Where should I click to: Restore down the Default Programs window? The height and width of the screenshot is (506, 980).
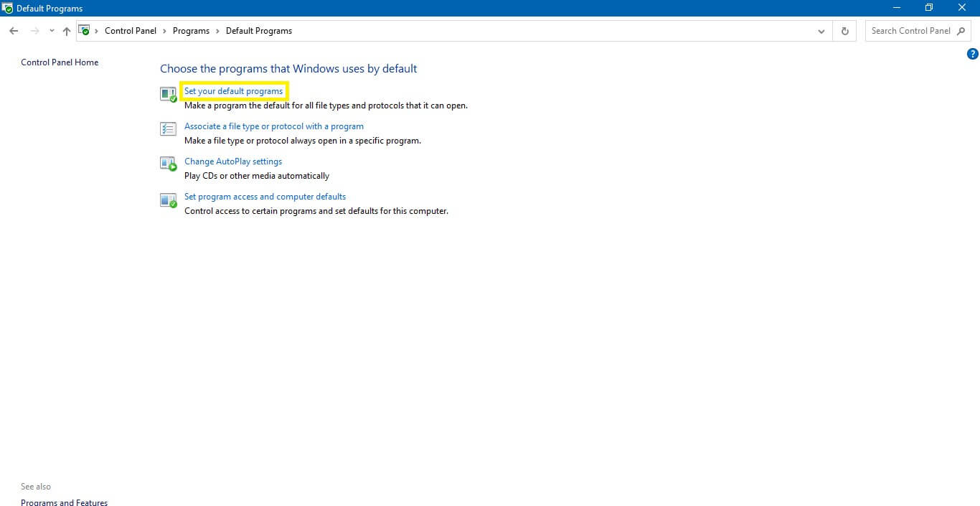(x=930, y=8)
